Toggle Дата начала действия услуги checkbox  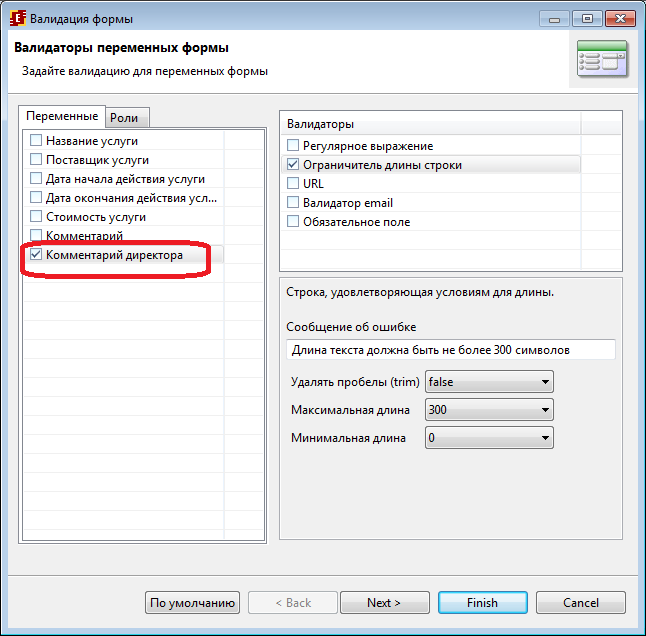coord(36,178)
